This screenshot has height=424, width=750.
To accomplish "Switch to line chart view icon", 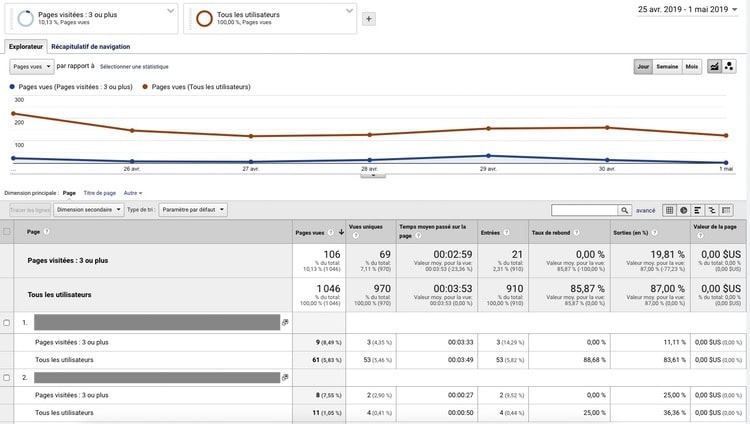I will (715, 66).
